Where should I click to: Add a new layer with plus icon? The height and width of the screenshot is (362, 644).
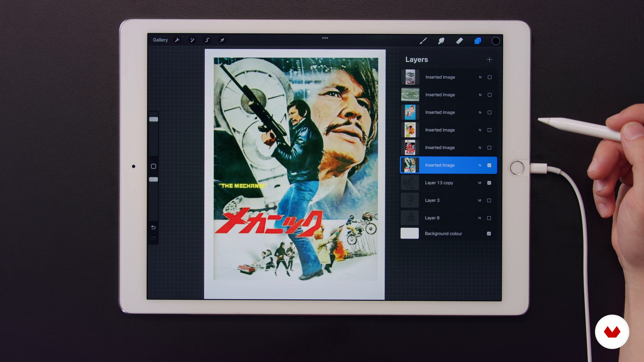490,59
